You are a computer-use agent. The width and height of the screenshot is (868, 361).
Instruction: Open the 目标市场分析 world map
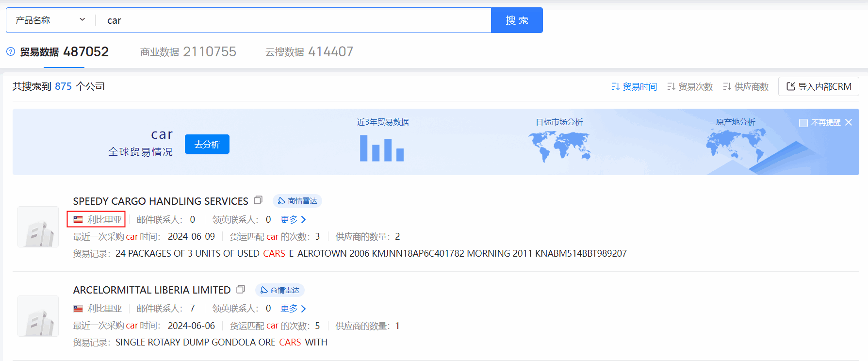point(559,147)
